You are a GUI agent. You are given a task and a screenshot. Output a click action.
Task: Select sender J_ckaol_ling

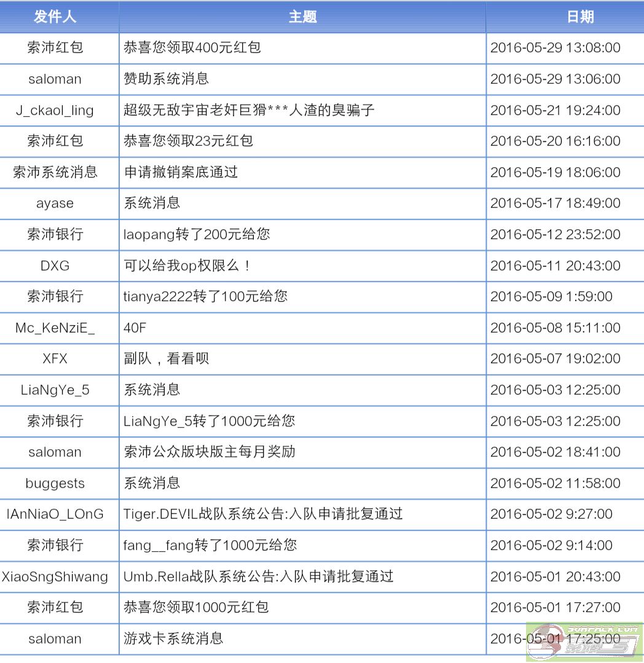[55, 111]
